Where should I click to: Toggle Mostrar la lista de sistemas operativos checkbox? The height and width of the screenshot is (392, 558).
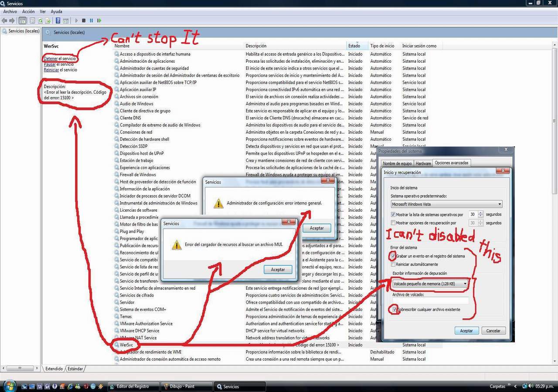click(393, 215)
